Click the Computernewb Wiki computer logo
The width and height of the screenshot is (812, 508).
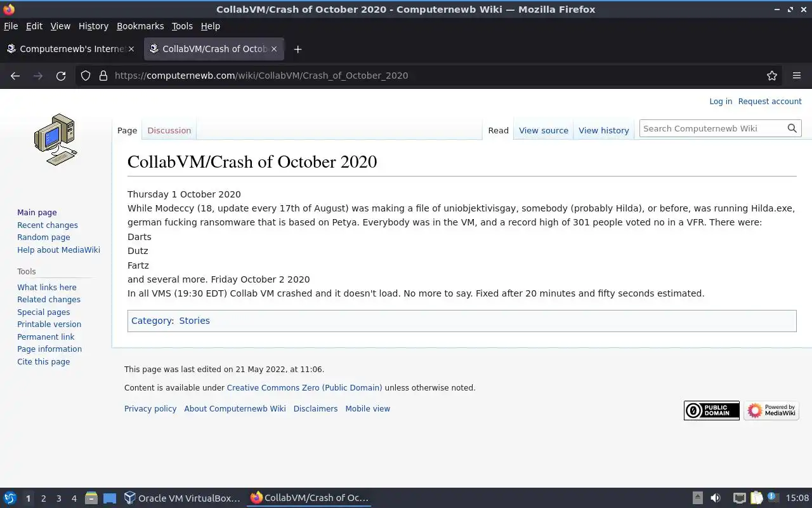coord(56,140)
